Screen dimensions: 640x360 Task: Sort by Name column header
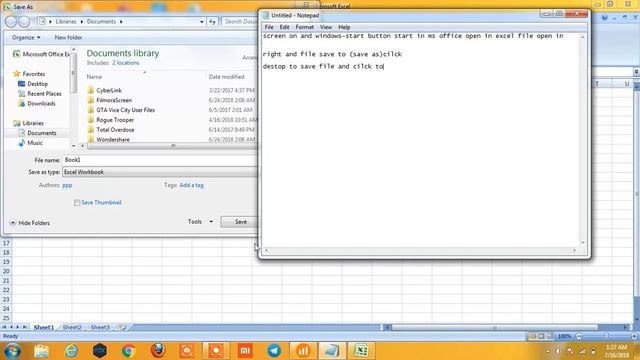click(94, 77)
